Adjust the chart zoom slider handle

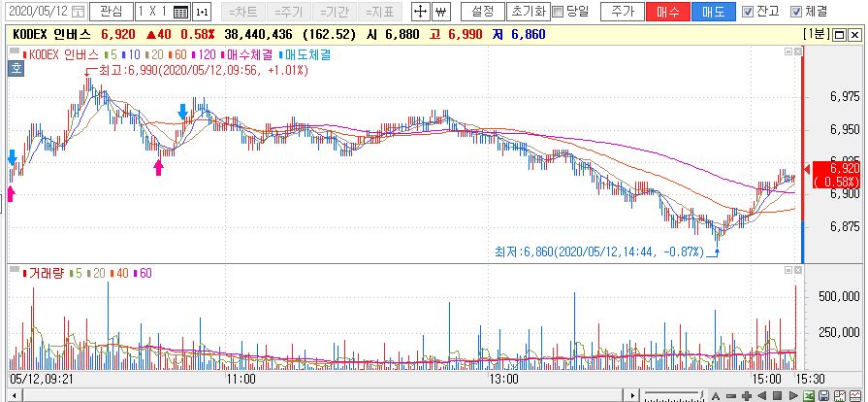coord(701,394)
